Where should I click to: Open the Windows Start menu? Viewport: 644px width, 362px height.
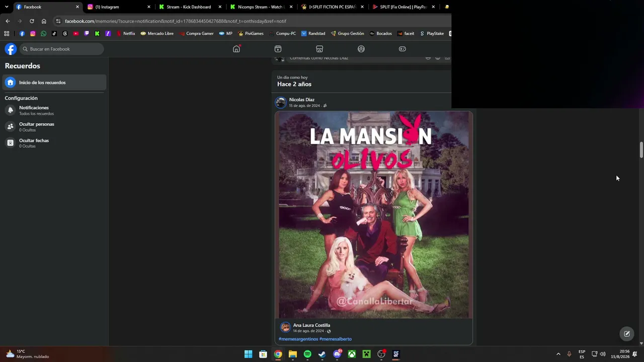click(248, 354)
